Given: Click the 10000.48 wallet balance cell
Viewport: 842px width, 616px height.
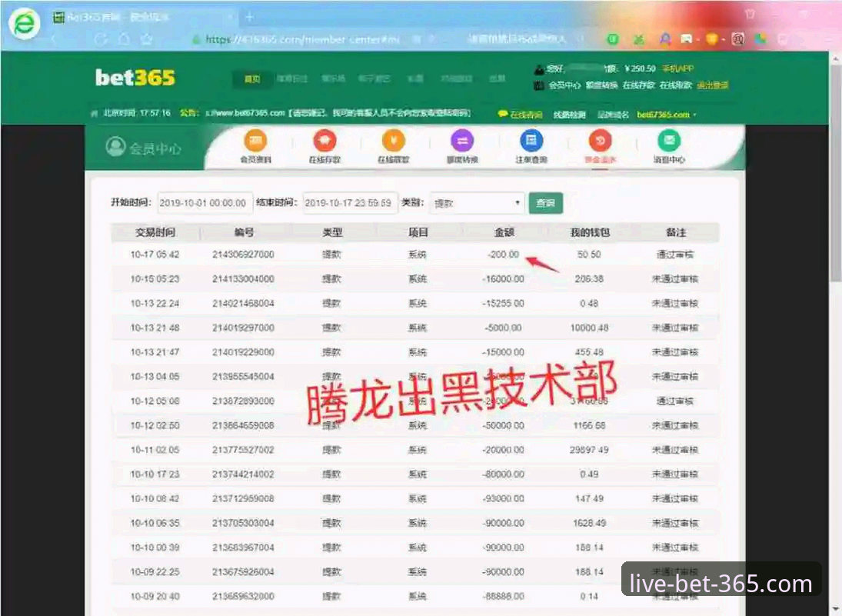Looking at the screenshot, I should 589,328.
